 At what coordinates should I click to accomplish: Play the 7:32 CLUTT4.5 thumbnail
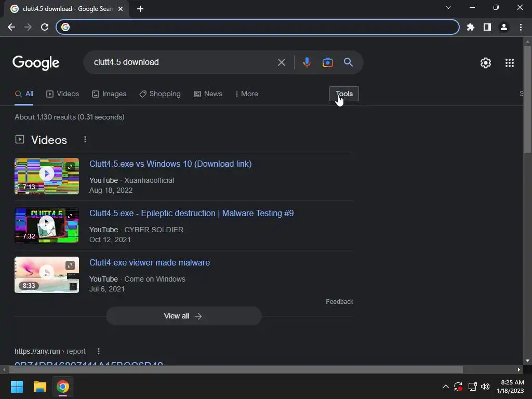tap(46, 223)
